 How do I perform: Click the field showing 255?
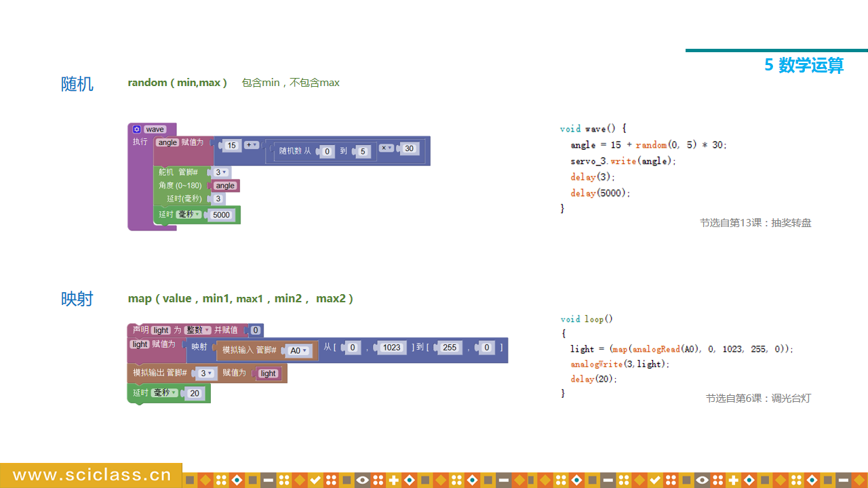pos(448,348)
